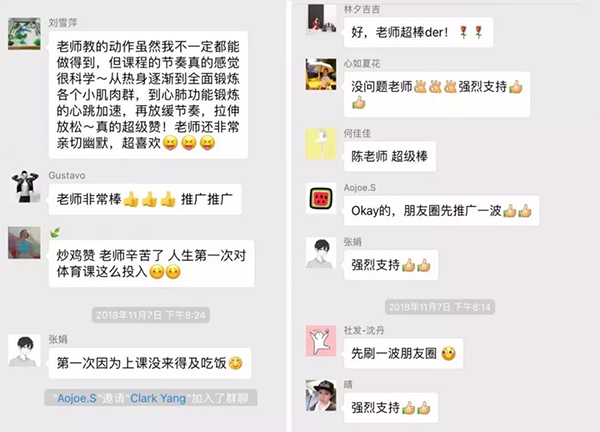The height and width of the screenshot is (432, 600).
Task: Tap 何佳佳's ballerina avatar
Action: [321, 144]
